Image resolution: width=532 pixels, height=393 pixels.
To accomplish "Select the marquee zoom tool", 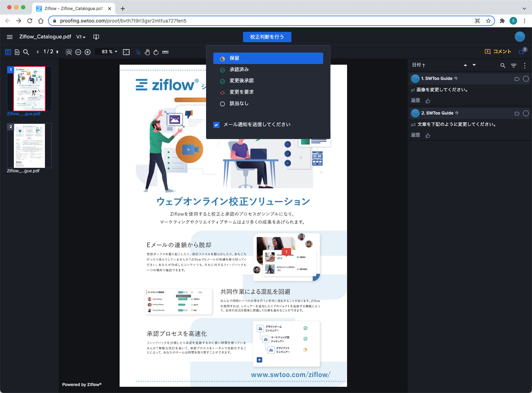I will pos(69,52).
